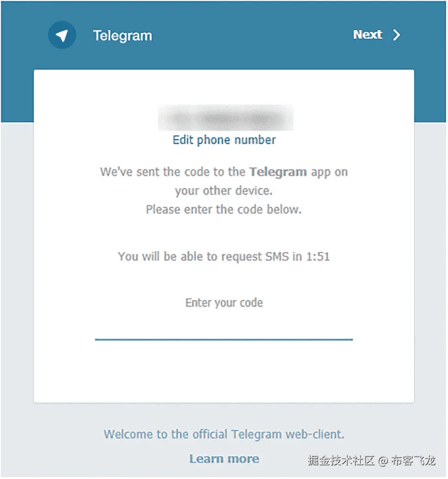Follow the Learn more link
This screenshot has height=479, width=448.
coord(224,458)
